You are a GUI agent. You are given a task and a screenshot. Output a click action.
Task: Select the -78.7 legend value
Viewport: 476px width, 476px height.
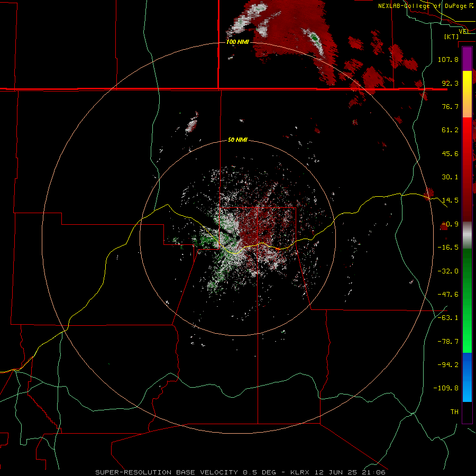tap(448, 342)
